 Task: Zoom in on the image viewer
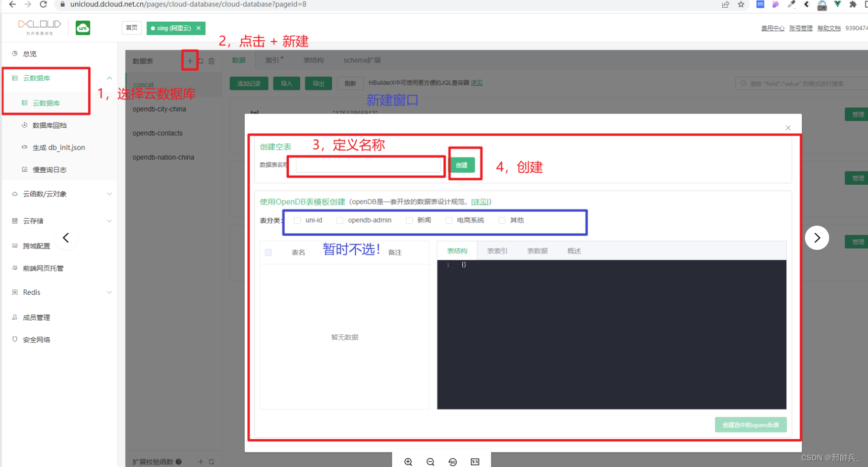pyautogui.click(x=408, y=462)
